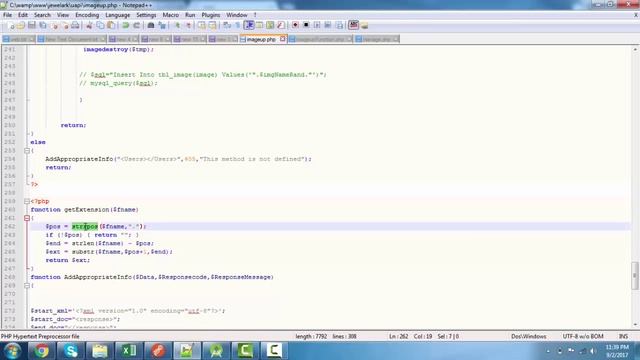Screen dimensions: 640x360
Task: Open Find with the binoculars icon
Action: (x=151, y=25)
